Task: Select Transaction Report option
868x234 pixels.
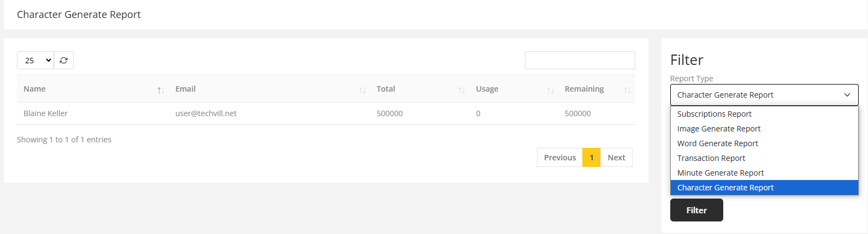Action: click(711, 158)
